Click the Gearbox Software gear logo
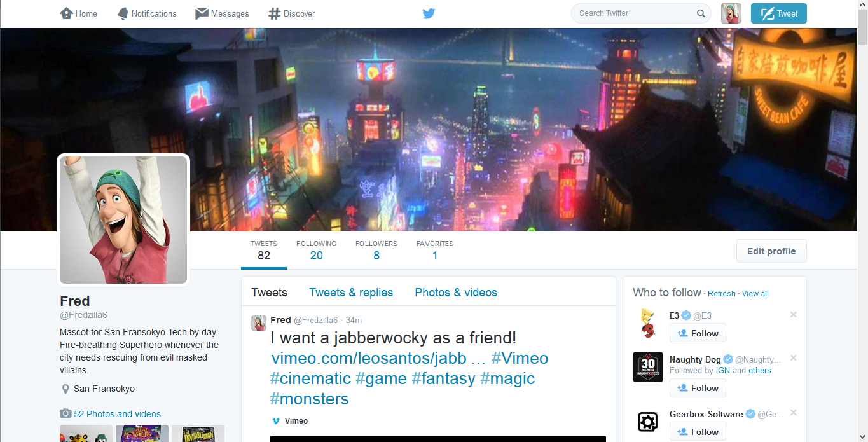This screenshot has height=442, width=868. click(x=647, y=422)
